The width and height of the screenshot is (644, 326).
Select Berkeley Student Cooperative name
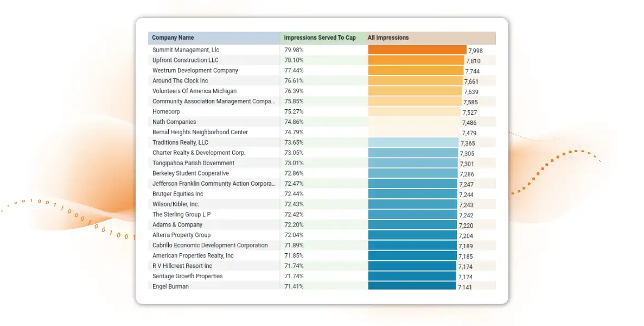point(190,173)
